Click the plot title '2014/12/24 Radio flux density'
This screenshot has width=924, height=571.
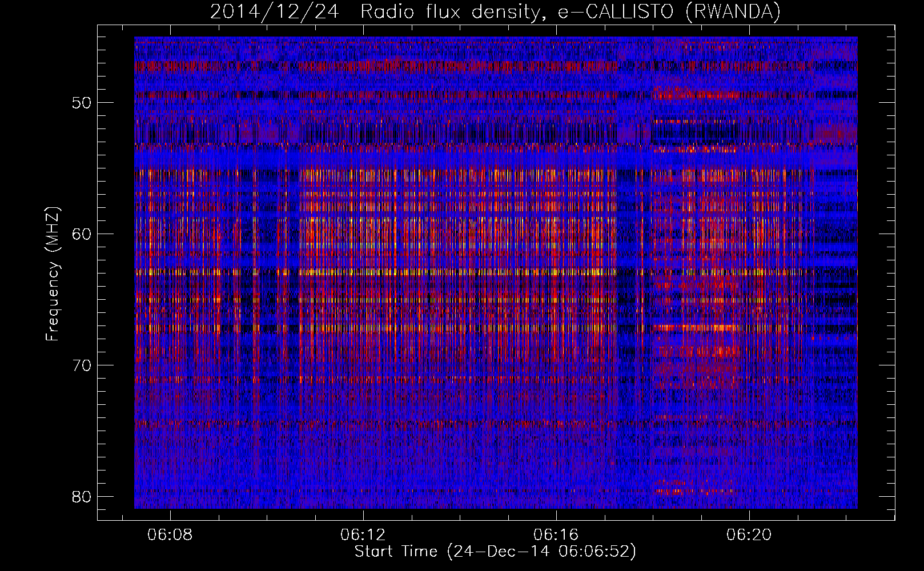pos(495,12)
